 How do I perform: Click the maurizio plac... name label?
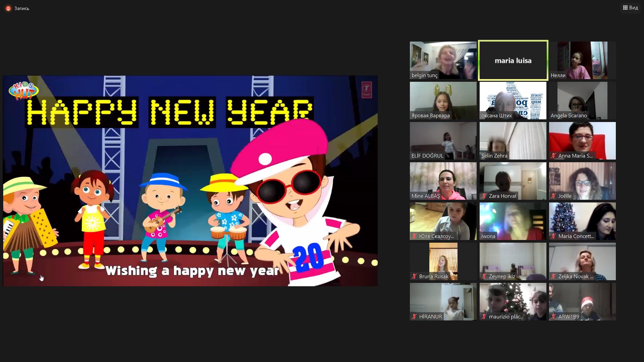[x=506, y=317]
